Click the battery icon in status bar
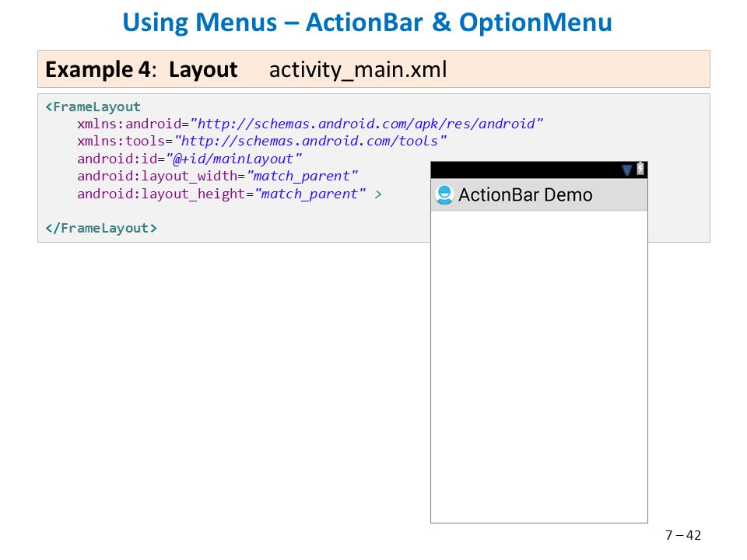The height and width of the screenshot is (560, 747). coord(640,169)
